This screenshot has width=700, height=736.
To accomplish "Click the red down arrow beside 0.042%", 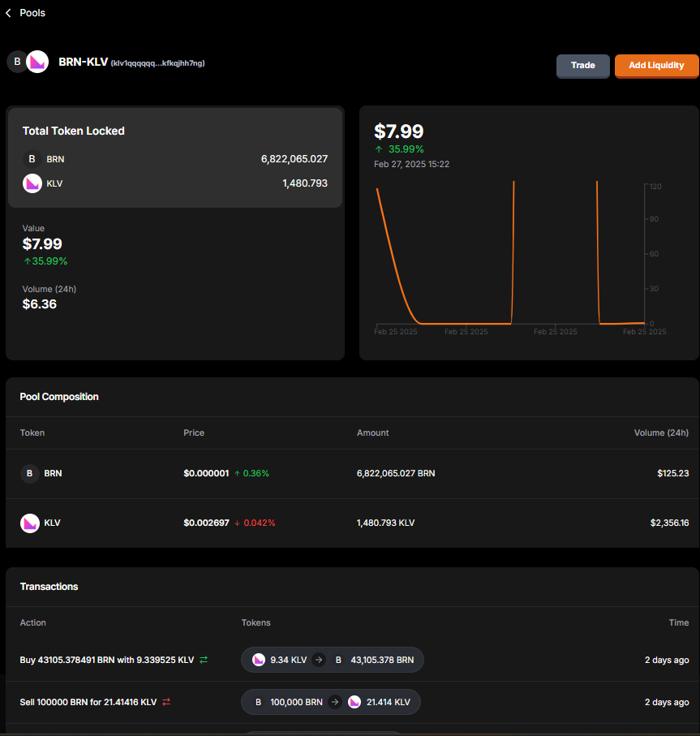I will [x=237, y=523].
